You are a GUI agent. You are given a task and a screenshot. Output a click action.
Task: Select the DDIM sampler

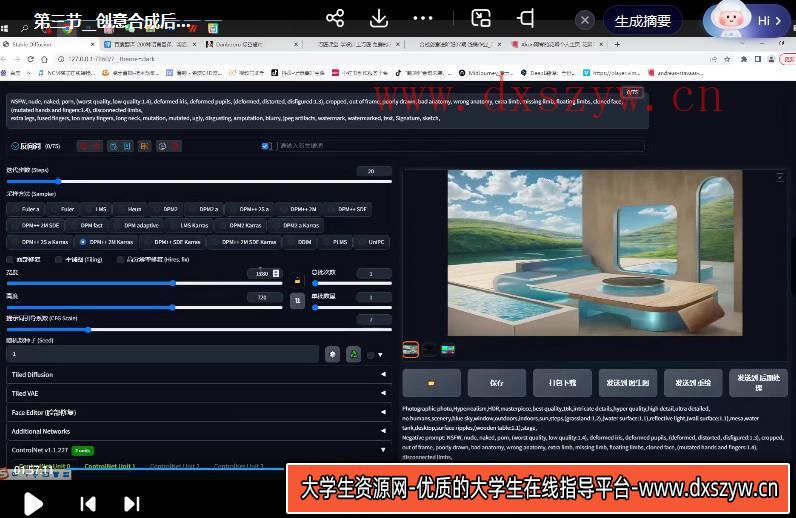coord(300,242)
